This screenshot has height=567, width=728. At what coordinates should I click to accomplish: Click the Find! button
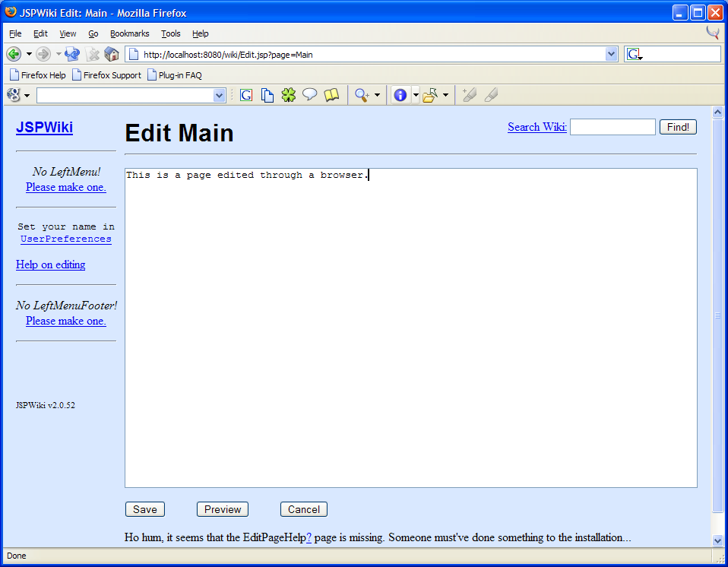click(x=678, y=127)
